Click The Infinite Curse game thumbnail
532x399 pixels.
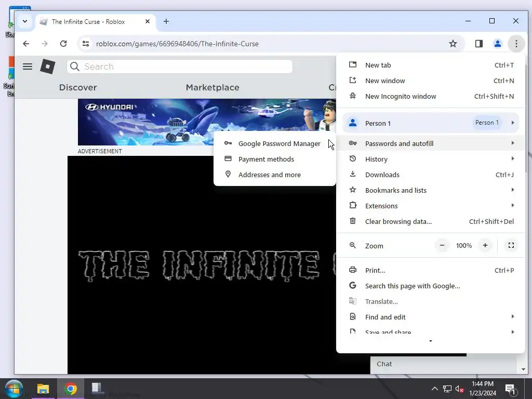pyautogui.click(x=202, y=264)
